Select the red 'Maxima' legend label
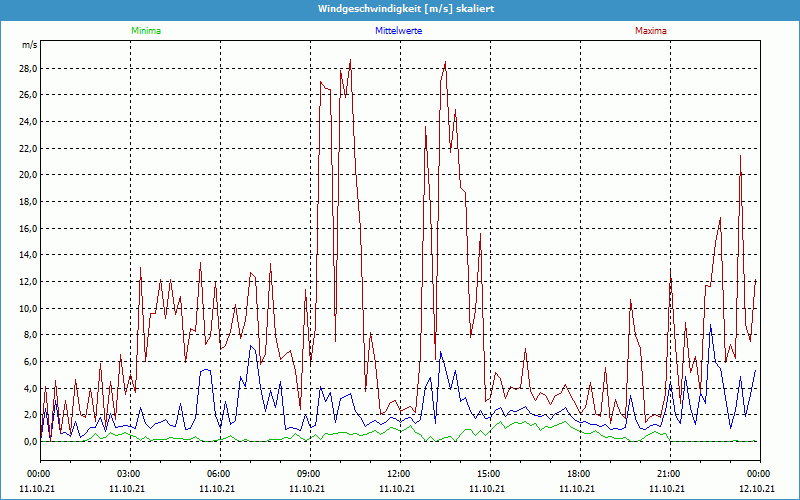 pyautogui.click(x=651, y=31)
